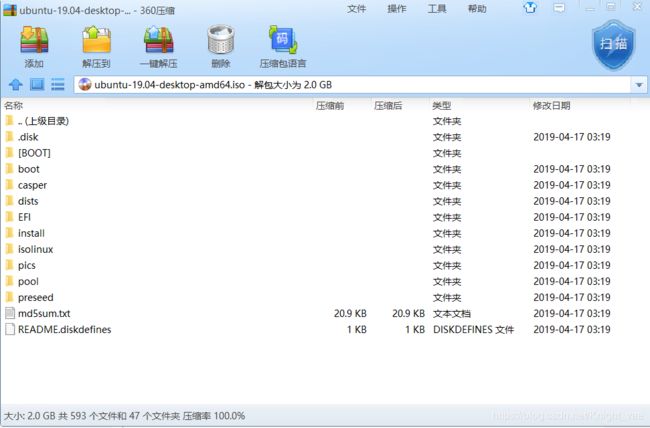Viewport: 650px width, 428px height.
Task: Select the install folder name
Action: pyautogui.click(x=31, y=233)
